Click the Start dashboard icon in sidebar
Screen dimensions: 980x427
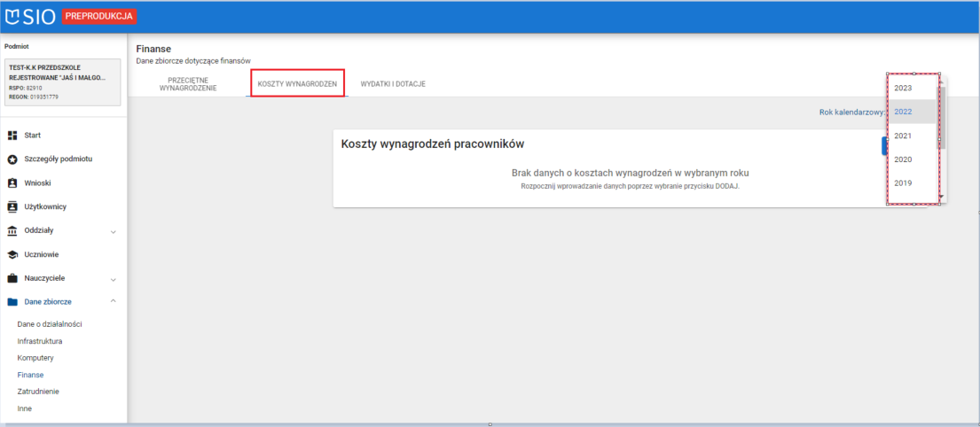pyautogui.click(x=12, y=136)
